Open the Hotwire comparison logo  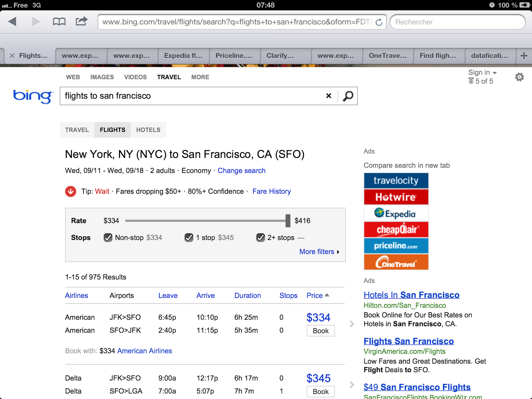pos(396,197)
